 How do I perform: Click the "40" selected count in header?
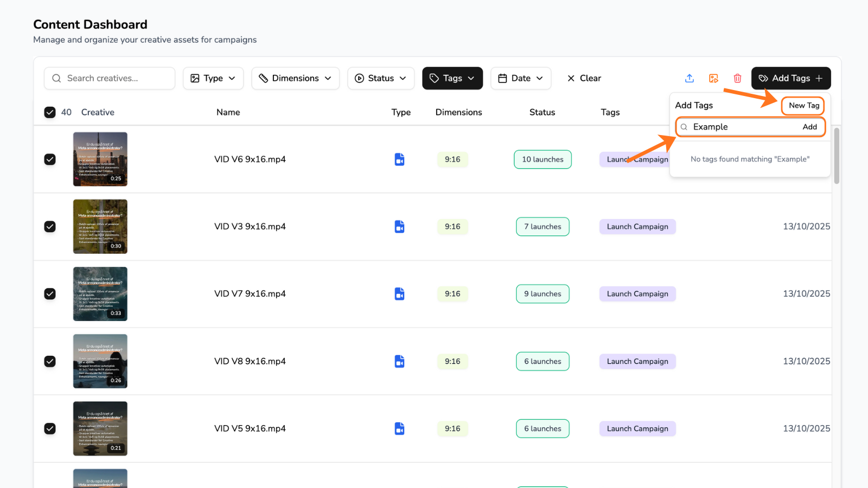pyautogui.click(x=66, y=112)
